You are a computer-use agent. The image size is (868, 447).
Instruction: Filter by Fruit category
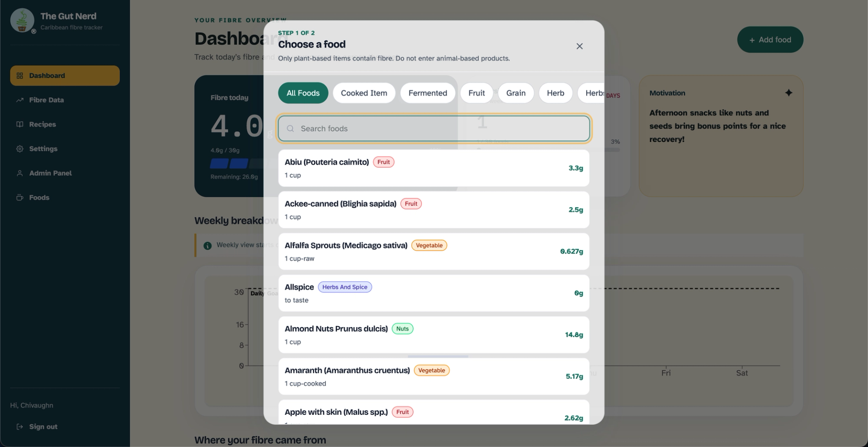(476, 93)
